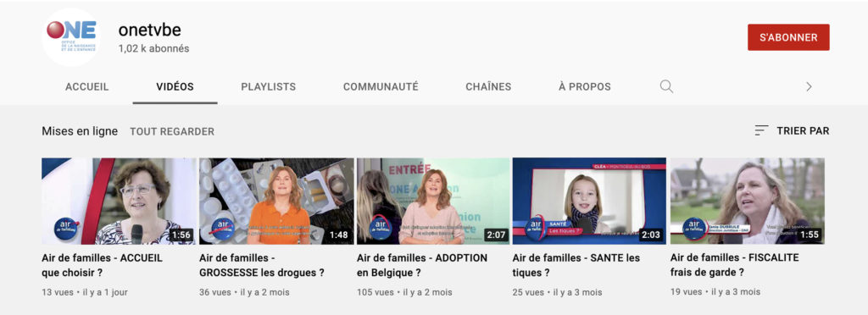Open the PLAYLISTS tab

pos(269,86)
